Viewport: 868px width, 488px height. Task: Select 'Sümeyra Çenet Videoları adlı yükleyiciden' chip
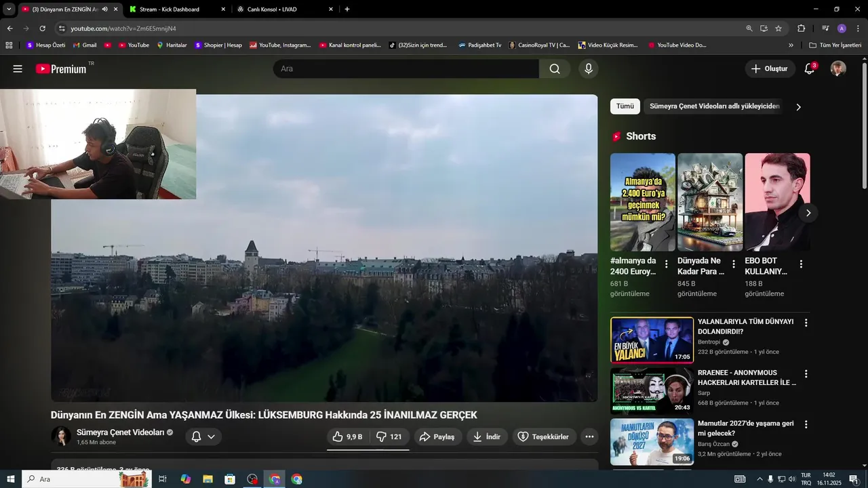(x=715, y=106)
